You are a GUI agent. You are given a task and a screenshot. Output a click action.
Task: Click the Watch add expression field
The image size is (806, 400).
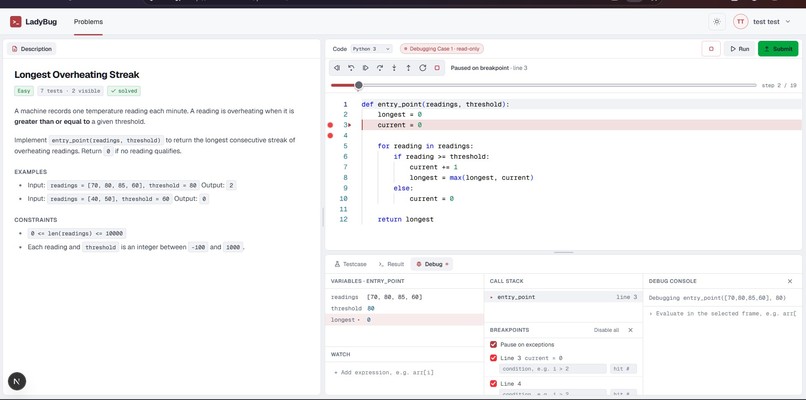[x=405, y=372]
